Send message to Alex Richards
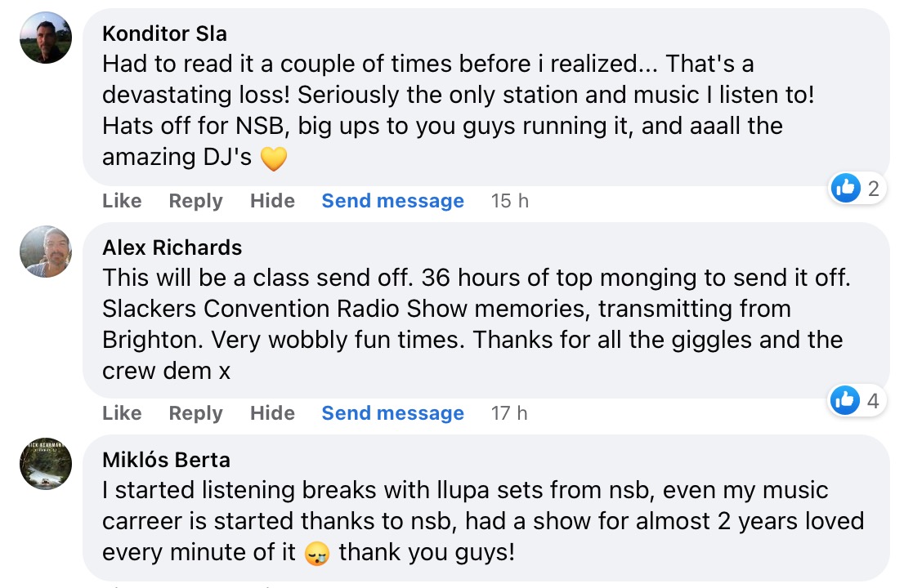 coord(392,413)
